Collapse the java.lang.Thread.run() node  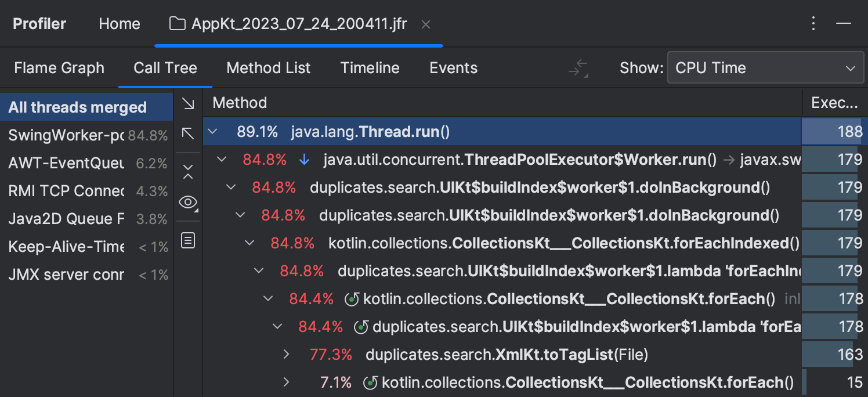[213, 131]
